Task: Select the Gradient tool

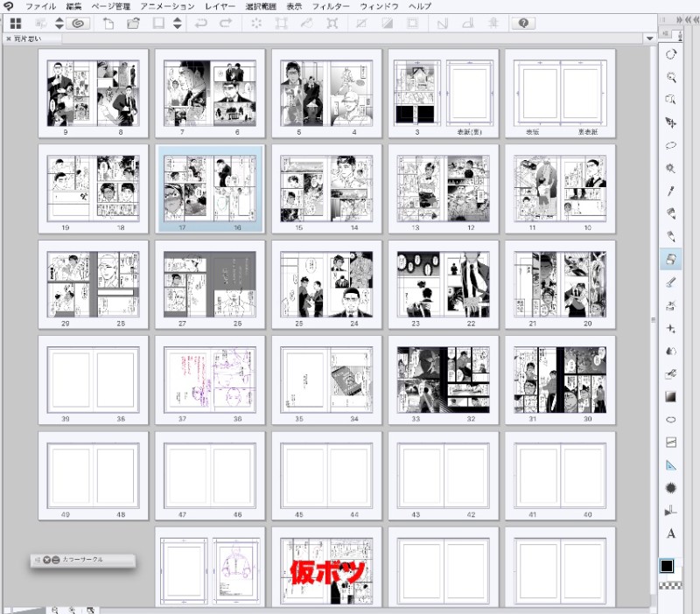Action: pos(670,397)
